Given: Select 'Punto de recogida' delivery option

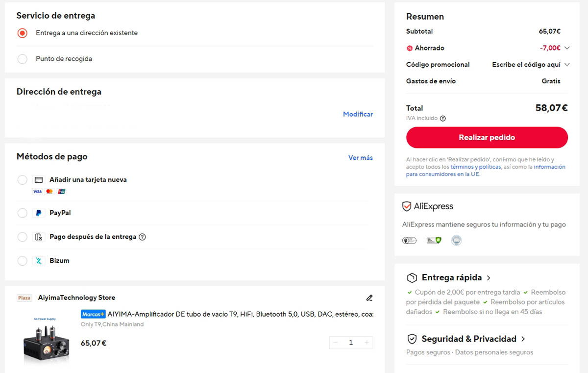Looking at the screenshot, I should (22, 58).
